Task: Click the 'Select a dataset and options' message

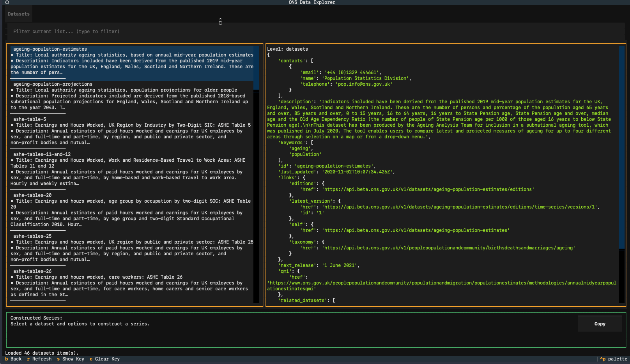Action: coord(80,324)
